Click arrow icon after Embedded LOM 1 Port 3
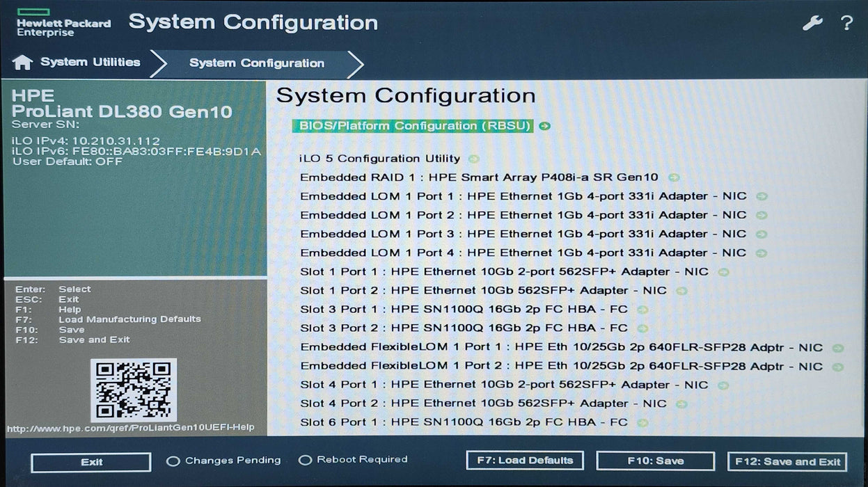868x487 pixels. click(x=762, y=234)
